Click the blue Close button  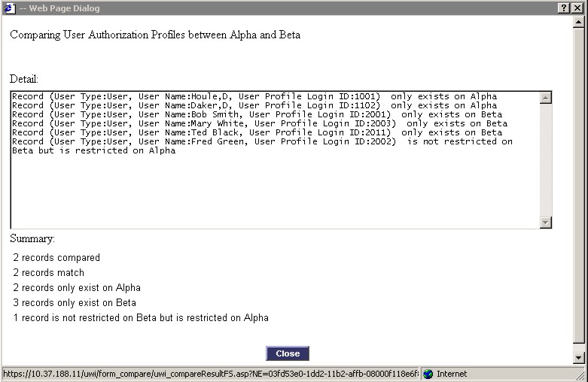tap(288, 353)
